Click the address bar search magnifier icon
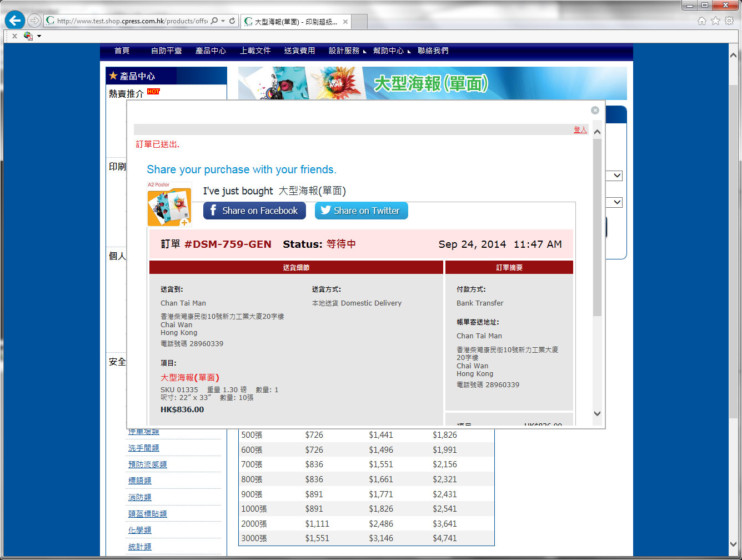Viewport: 742px width, 560px height. click(214, 21)
